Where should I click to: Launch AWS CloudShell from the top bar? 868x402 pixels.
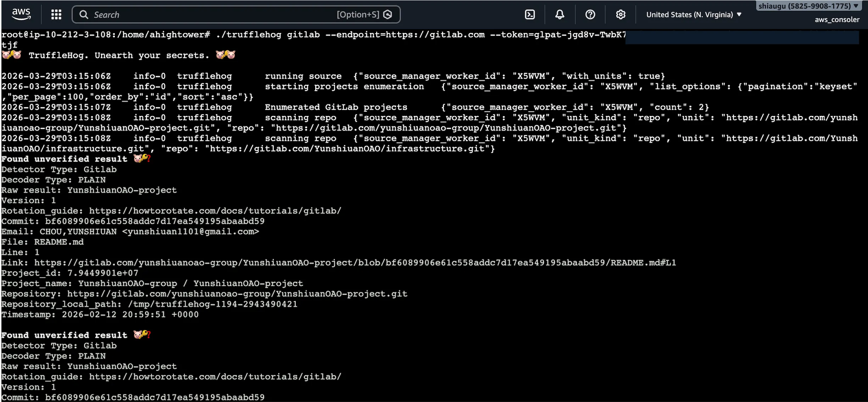click(x=530, y=15)
